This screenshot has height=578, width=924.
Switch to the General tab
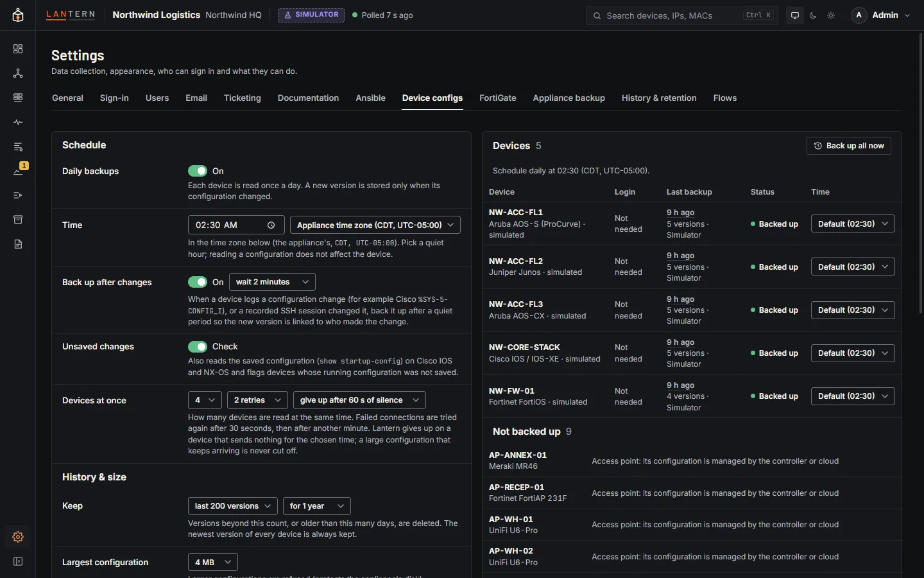click(67, 98)
